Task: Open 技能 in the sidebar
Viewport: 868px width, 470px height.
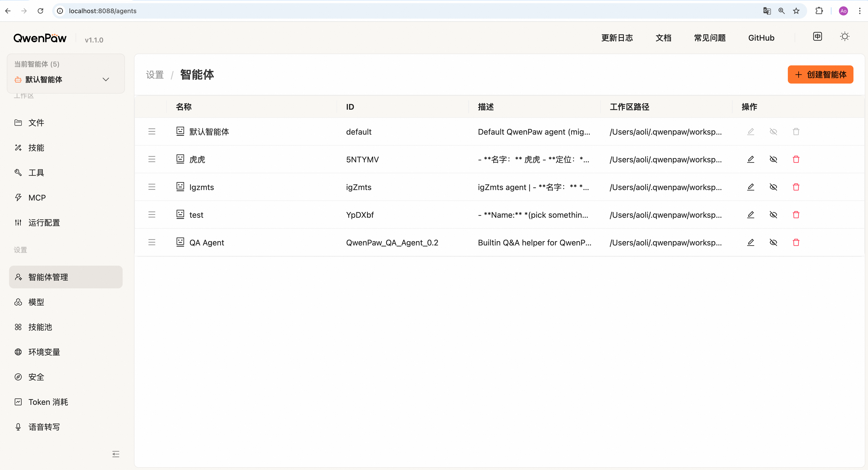Action: pos(66,148)
